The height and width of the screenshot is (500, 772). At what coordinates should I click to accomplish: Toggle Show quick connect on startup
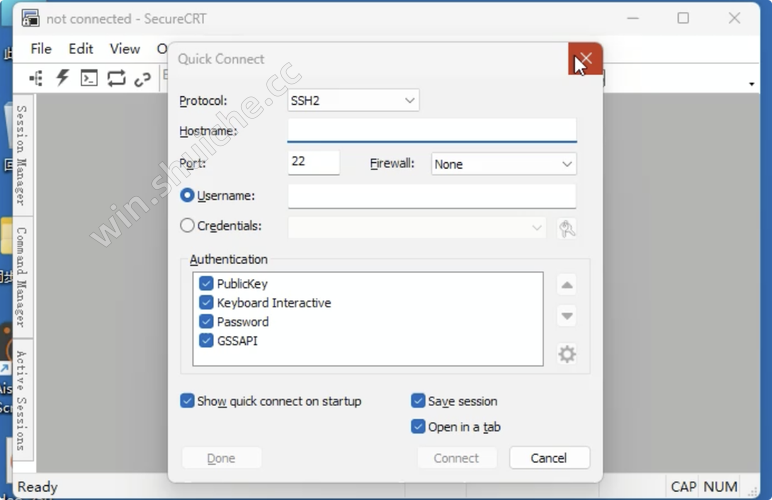[187, 401]
